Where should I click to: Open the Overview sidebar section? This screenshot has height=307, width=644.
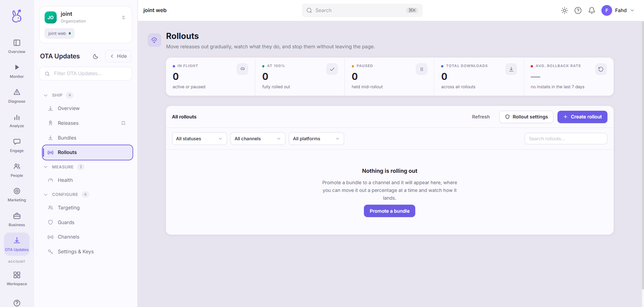click(17, 47)
